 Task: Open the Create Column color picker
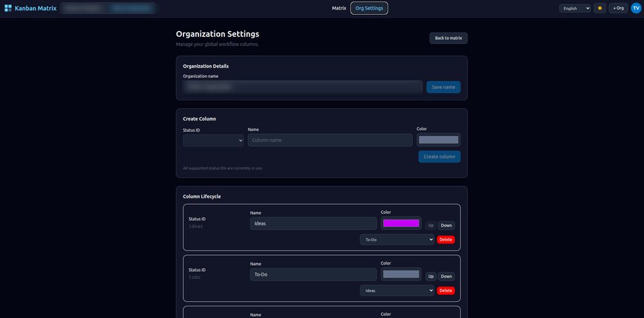(438, 140)
